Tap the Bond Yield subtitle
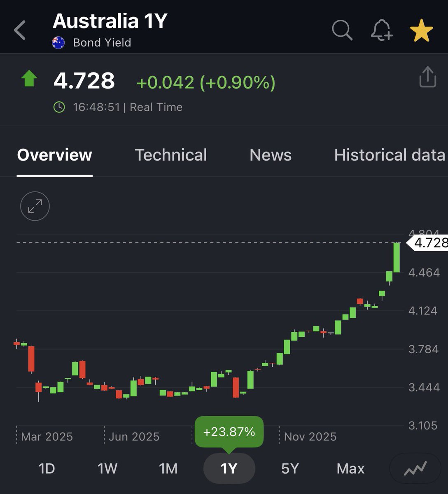 tap(102, 43)
